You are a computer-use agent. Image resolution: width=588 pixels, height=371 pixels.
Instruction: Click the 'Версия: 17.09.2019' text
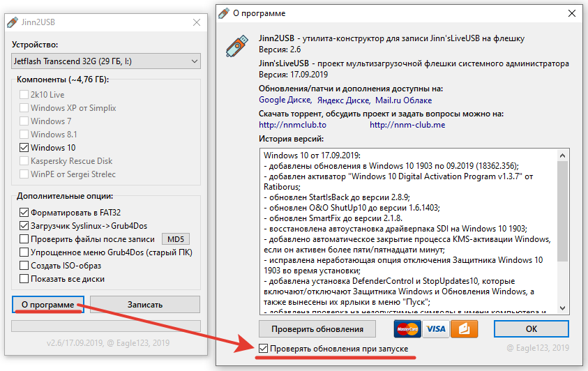293,75
